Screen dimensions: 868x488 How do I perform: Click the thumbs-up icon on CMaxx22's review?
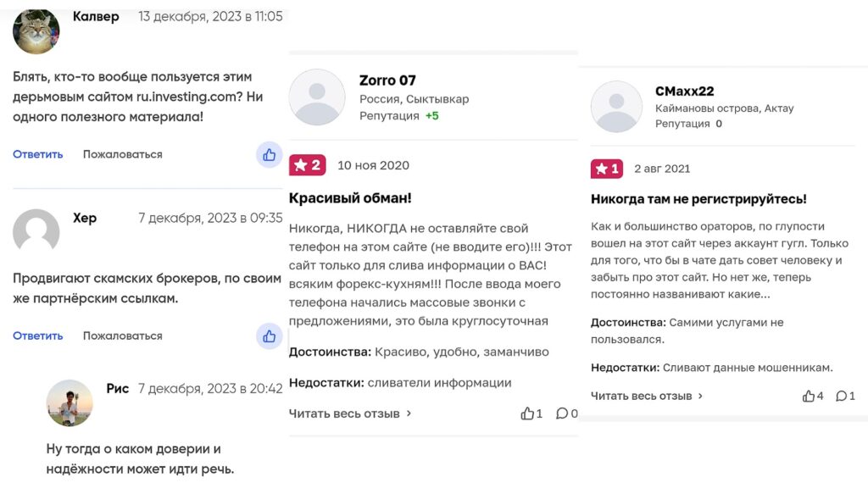(810, 395)
